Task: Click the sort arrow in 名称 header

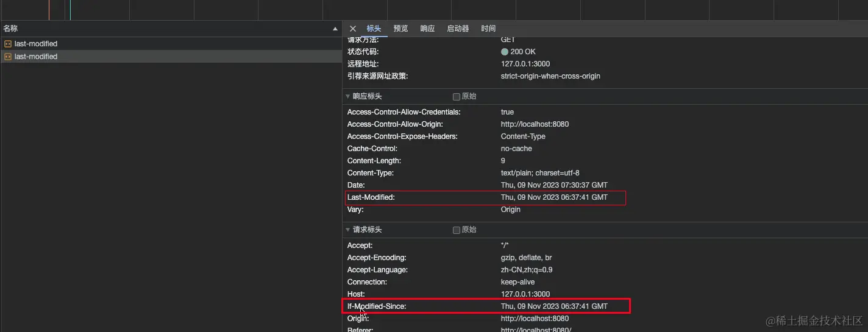Action: tap(335, 29)
